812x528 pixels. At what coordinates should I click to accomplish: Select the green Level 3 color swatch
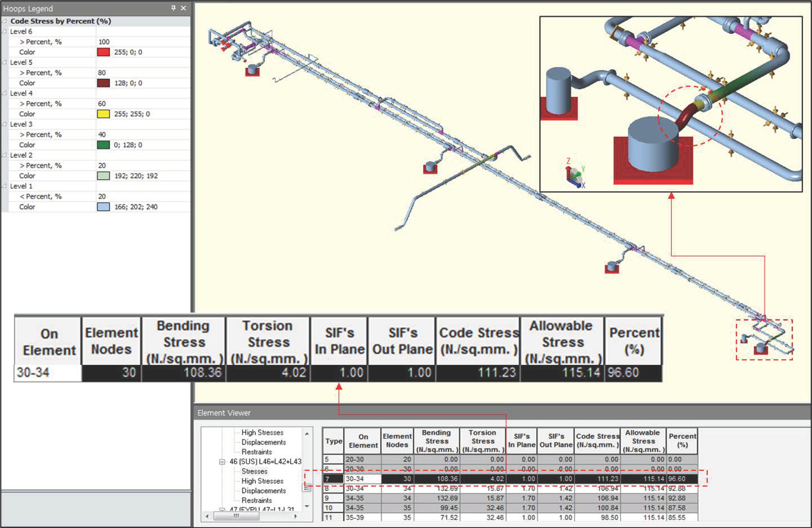103,145
